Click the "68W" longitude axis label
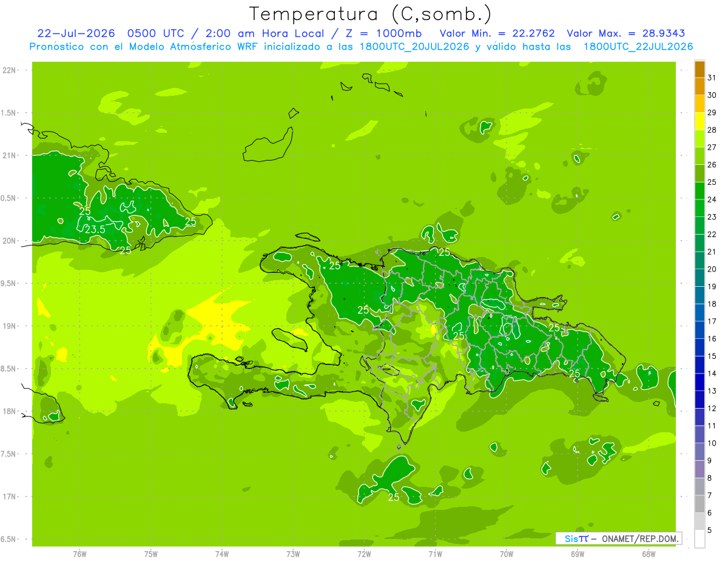This screenshot has width=728, height=562. 649,554
